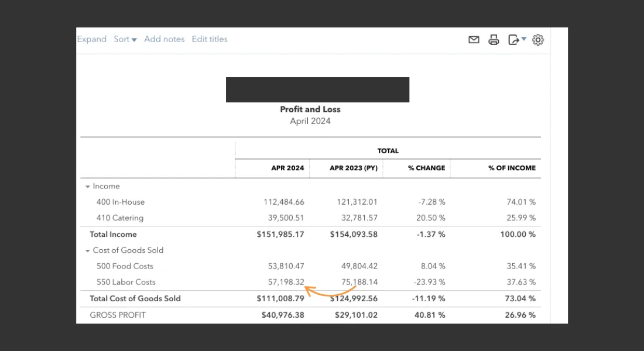Click the Total Income row label
Screen dimensions: 644x351
[x=114, y=235]
